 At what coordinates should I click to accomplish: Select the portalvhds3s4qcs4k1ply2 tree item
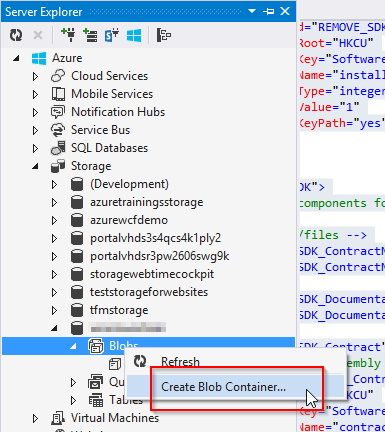[156, 238]
